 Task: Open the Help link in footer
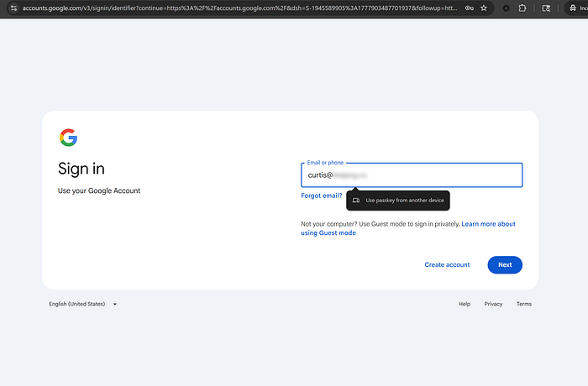click(x=465, y=304)
